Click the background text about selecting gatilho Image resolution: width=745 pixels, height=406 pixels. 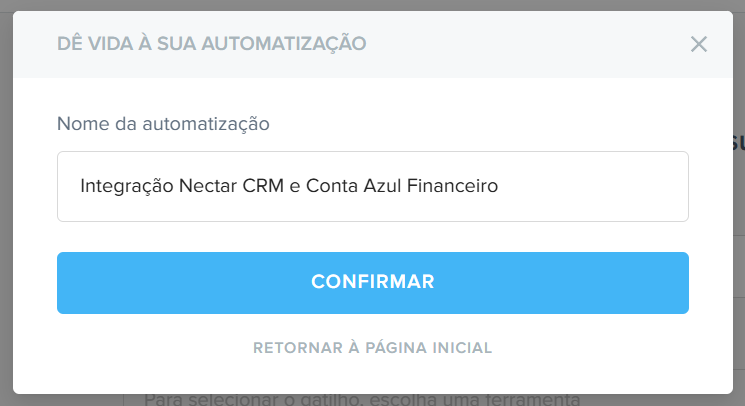[x=362, y=400]
